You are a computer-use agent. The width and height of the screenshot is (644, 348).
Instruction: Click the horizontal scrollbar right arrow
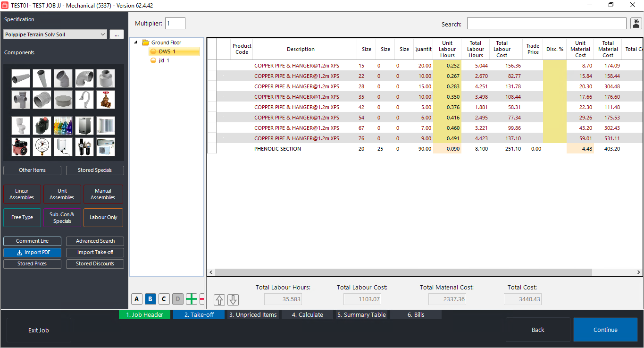pos(639,272)
